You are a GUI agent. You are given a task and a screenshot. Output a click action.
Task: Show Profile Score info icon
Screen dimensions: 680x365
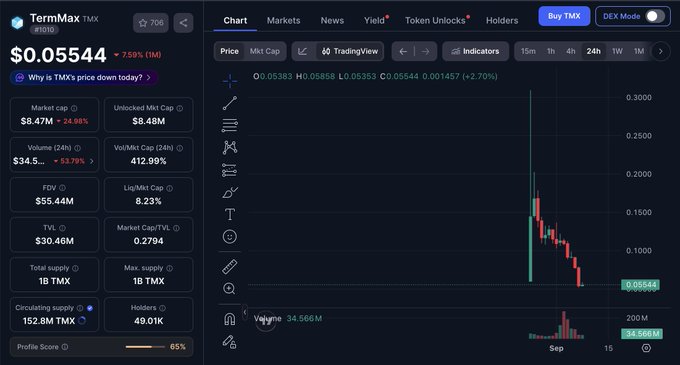pos(65,347)
